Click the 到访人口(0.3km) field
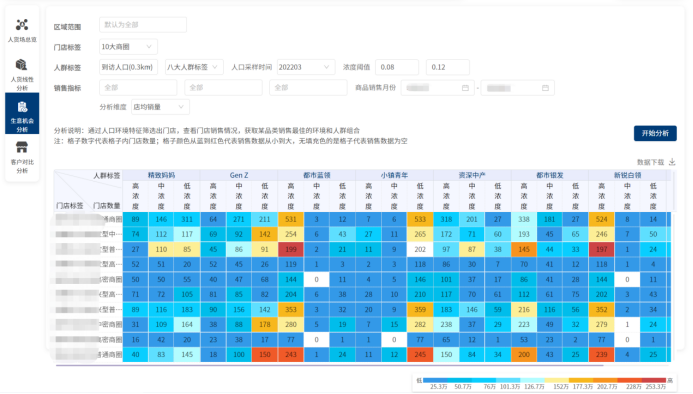Viewport: 693px width, 394px height. 128,67
